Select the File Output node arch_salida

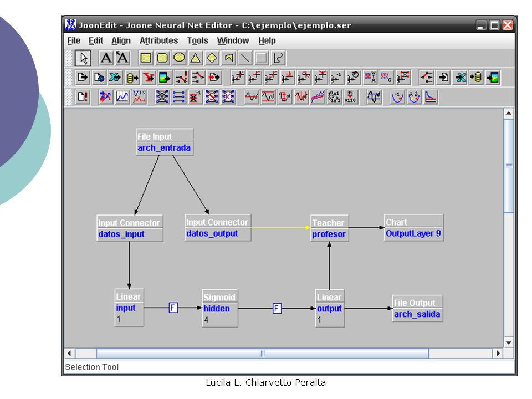(418, 308)
